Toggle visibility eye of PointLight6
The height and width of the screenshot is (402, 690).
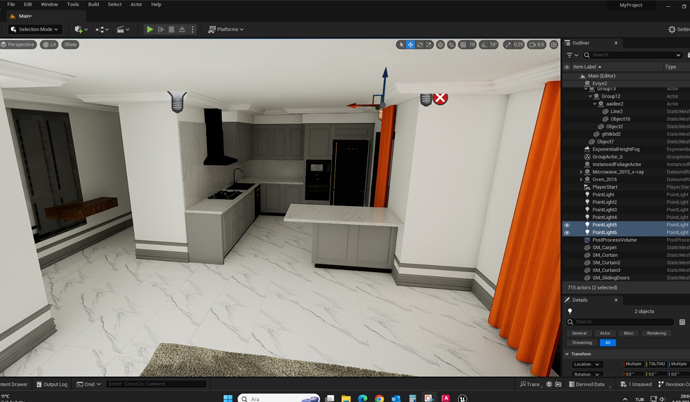tap(567, 233)
